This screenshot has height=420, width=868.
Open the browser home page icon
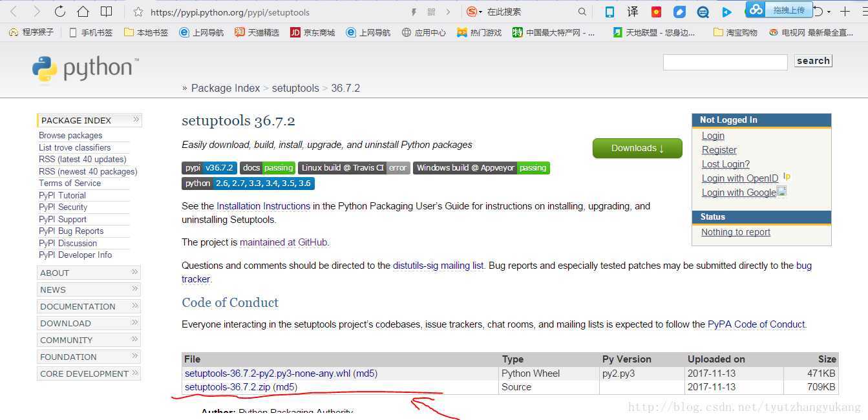[x=83, y=12]
